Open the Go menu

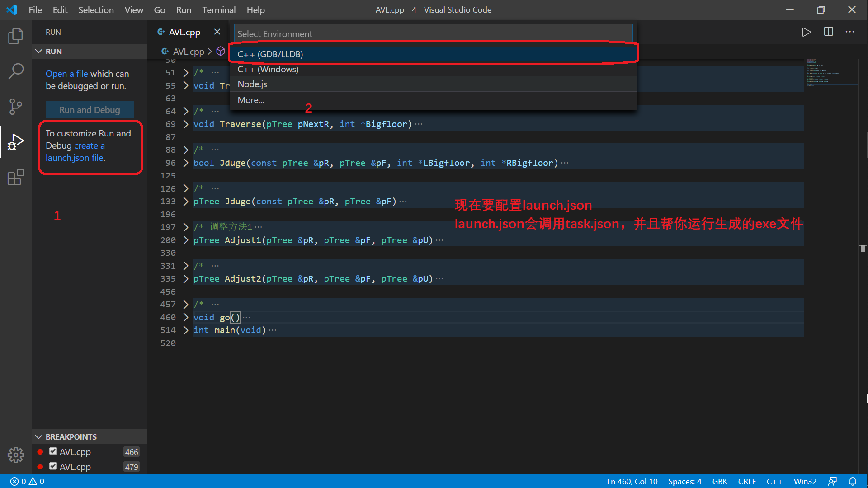[x=160, y=9]
